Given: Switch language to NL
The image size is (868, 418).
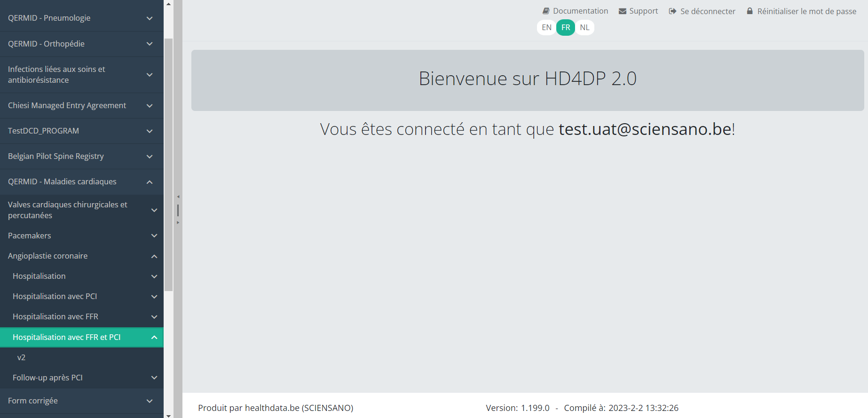Looking at the screenshot, I should (x=584, y=27).
